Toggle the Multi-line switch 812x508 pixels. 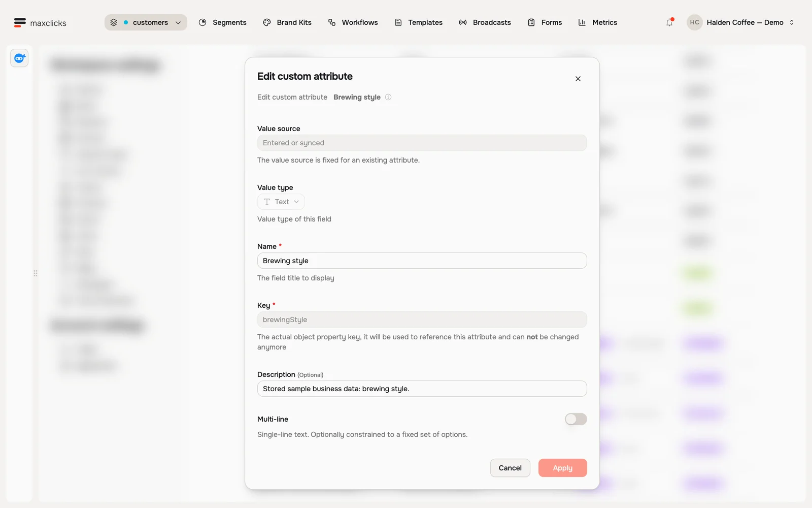coord(576,419)
